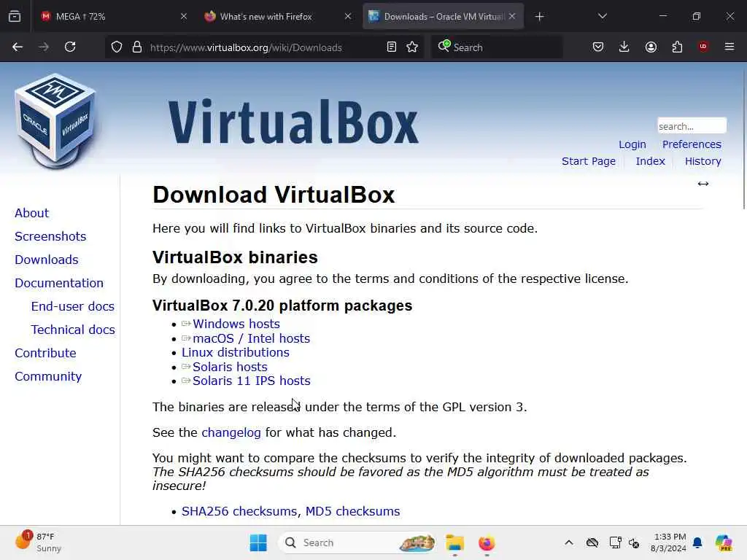Image resolution: width=747 pixels, height=560 pixels.
Task: Open the Firefox downloads panel icon
Action: tap(624, 47)
